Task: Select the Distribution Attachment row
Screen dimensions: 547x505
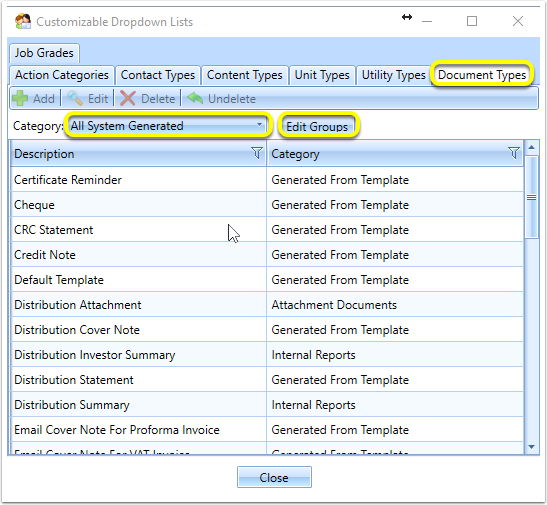Action: click(267, 305)
